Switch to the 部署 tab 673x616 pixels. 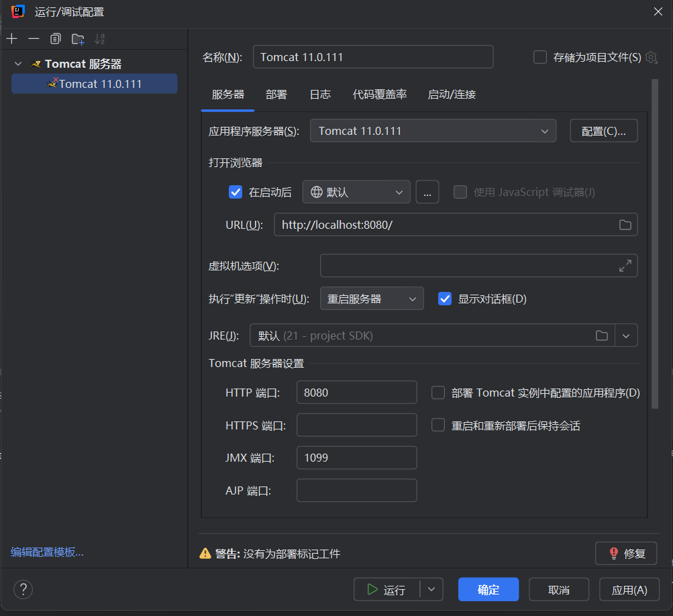point(276,95)
